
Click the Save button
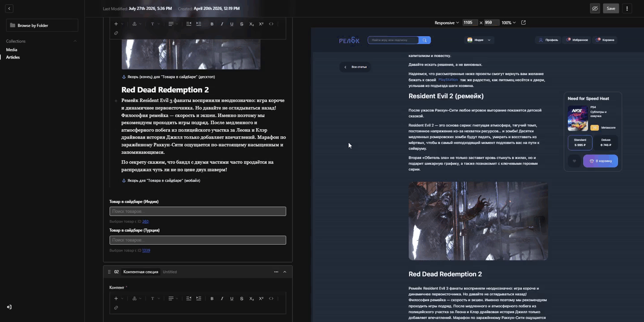pyautogui.click(x=611, y=8)
